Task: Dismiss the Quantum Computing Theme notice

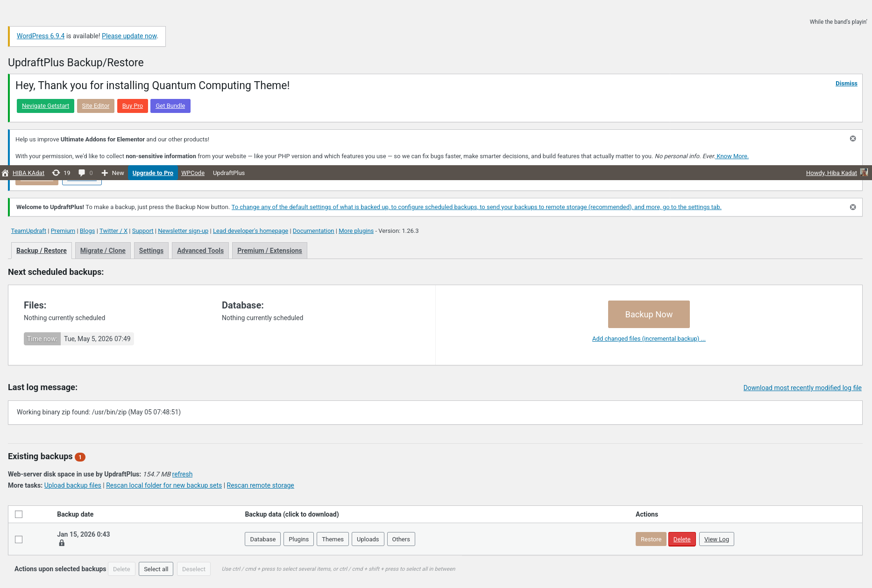Action: coord(846,84)
